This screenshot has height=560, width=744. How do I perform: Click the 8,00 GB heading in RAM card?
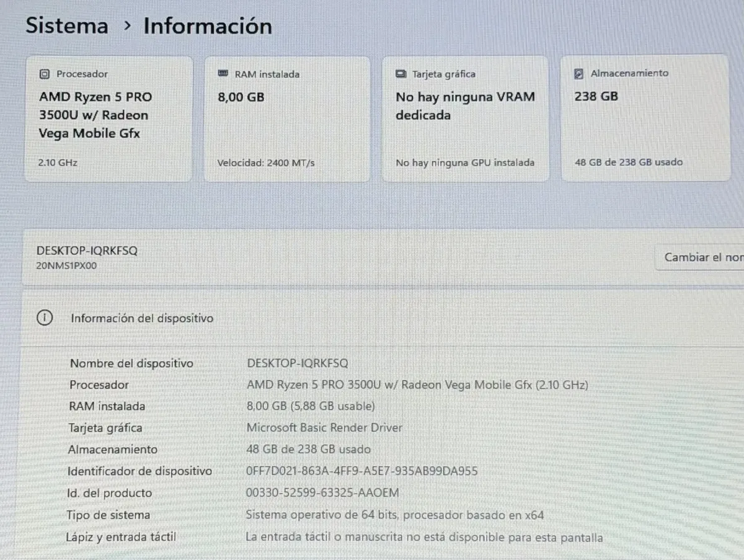click(241, 97)
